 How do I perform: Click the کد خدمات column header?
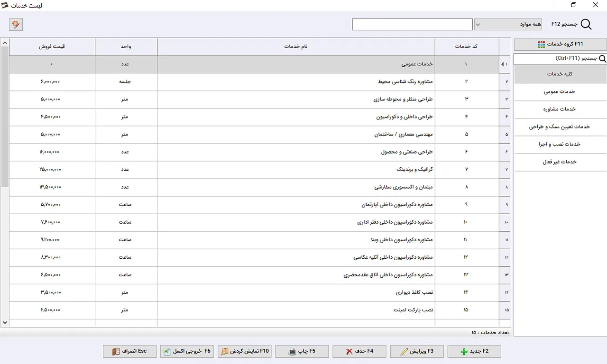coord(467,47)
